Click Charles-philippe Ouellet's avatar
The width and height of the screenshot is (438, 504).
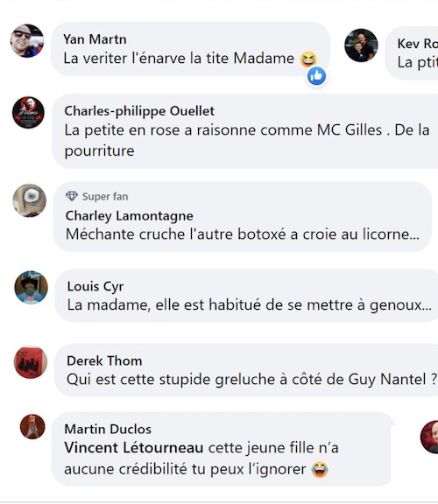[x=28, y=113]
